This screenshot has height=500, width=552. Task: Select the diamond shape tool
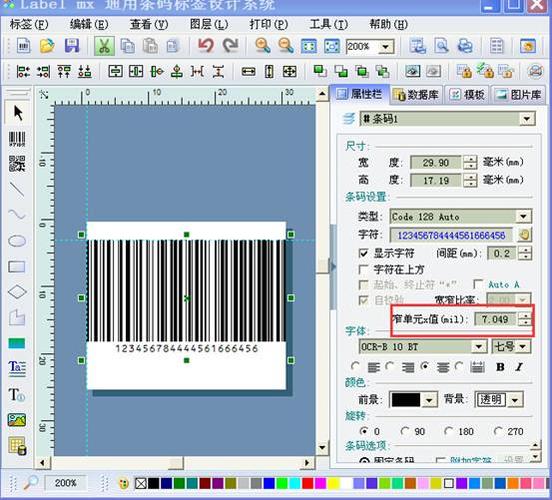click(x=17, y=292)
